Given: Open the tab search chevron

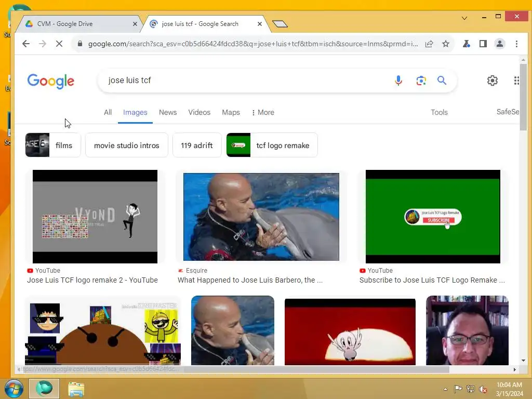Looking at the screenshot, I should (464, 18).
